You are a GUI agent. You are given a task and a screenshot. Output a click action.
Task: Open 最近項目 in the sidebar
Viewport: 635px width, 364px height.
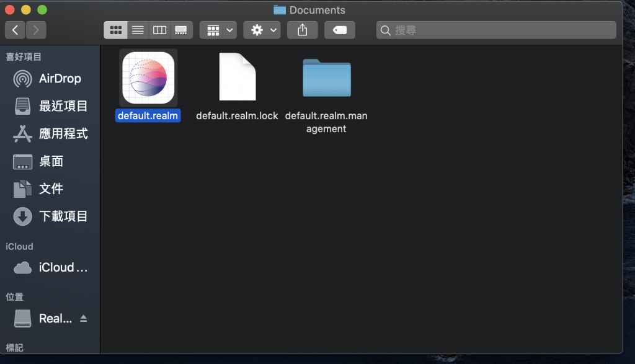coord(50,106)
